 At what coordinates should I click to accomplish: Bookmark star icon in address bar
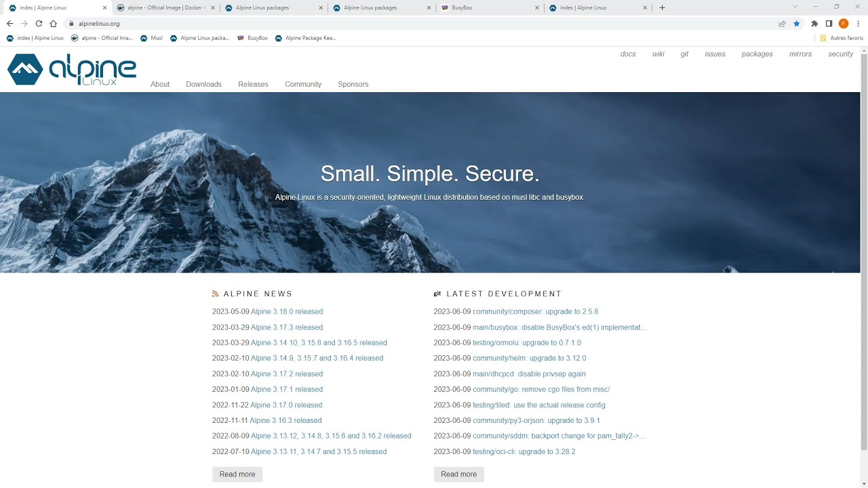click(x=797, y=23)
